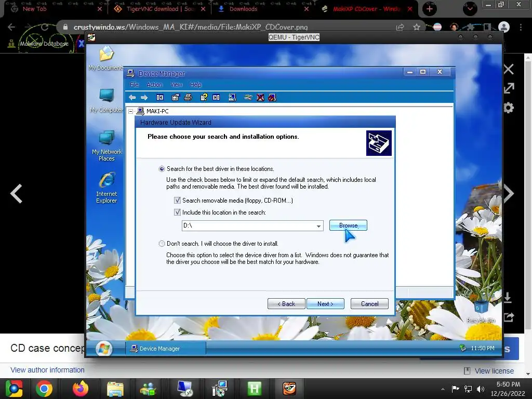Toggle action pane icon in toolbar

point(216,98)
